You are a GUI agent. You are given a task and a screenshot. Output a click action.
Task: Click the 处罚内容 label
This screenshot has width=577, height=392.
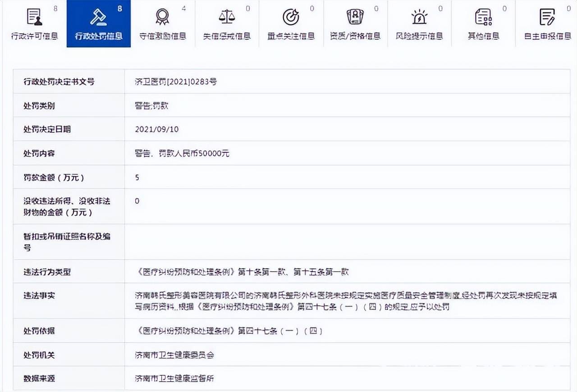pyautogui.click(x=39, y=153)
